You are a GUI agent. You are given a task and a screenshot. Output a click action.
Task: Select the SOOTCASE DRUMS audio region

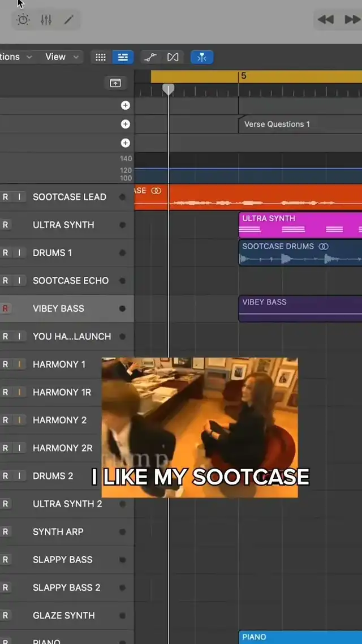click(300, 253)
